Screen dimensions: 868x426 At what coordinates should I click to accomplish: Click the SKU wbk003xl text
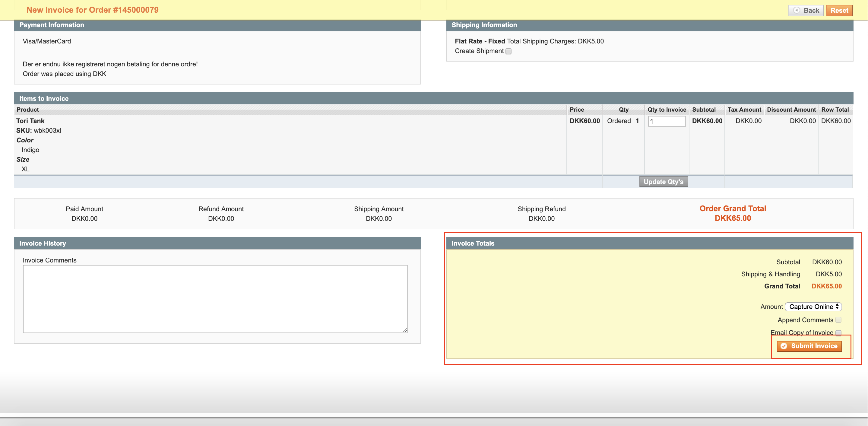(38, 130)
